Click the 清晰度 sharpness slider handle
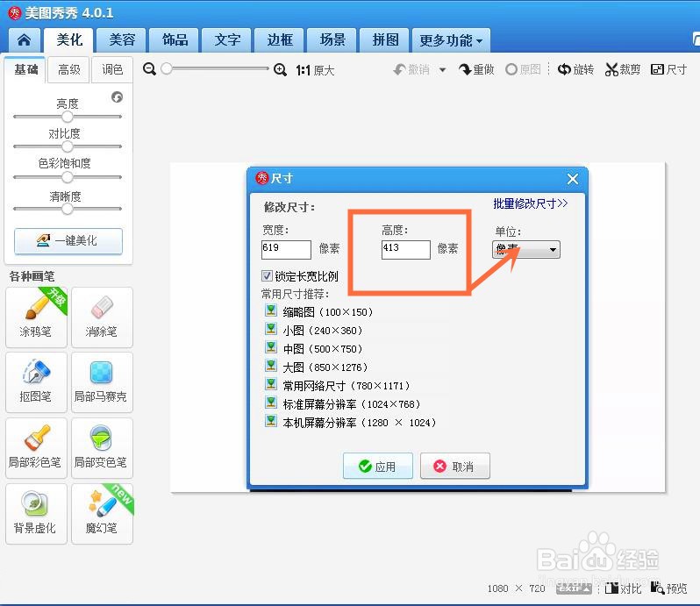 (x=68, y=209)
